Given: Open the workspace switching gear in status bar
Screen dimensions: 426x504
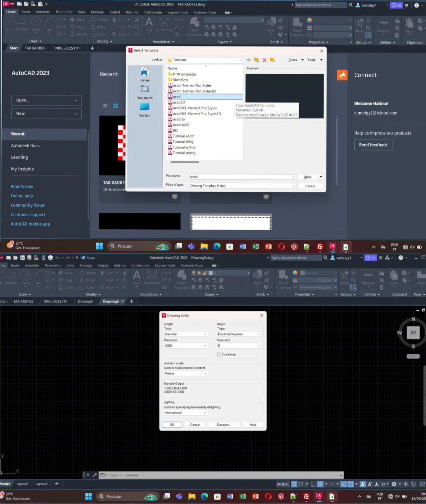Looking at the screenshot, I should [x=394, y=484].
